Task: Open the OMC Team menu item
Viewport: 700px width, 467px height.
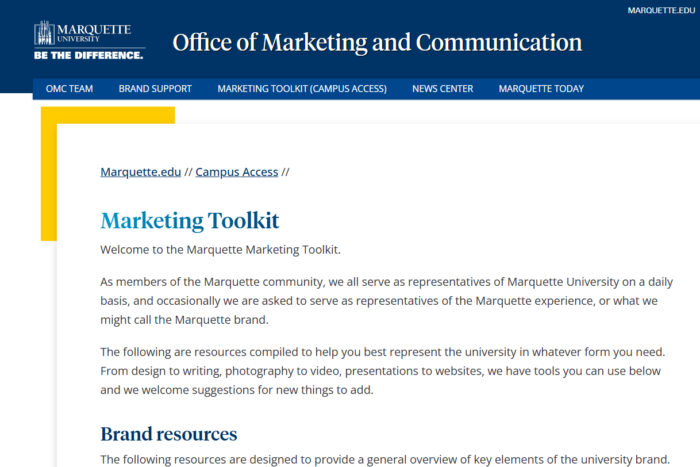Action: [69, 89]
